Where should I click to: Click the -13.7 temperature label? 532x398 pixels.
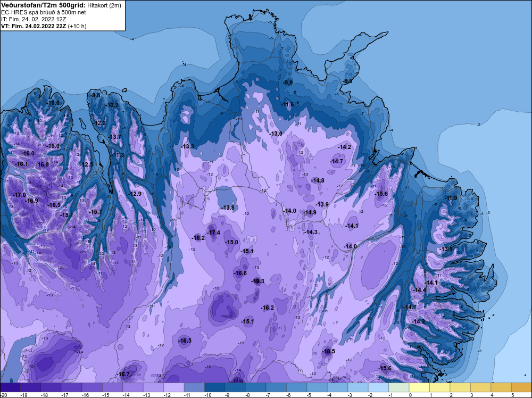[115, 137]
